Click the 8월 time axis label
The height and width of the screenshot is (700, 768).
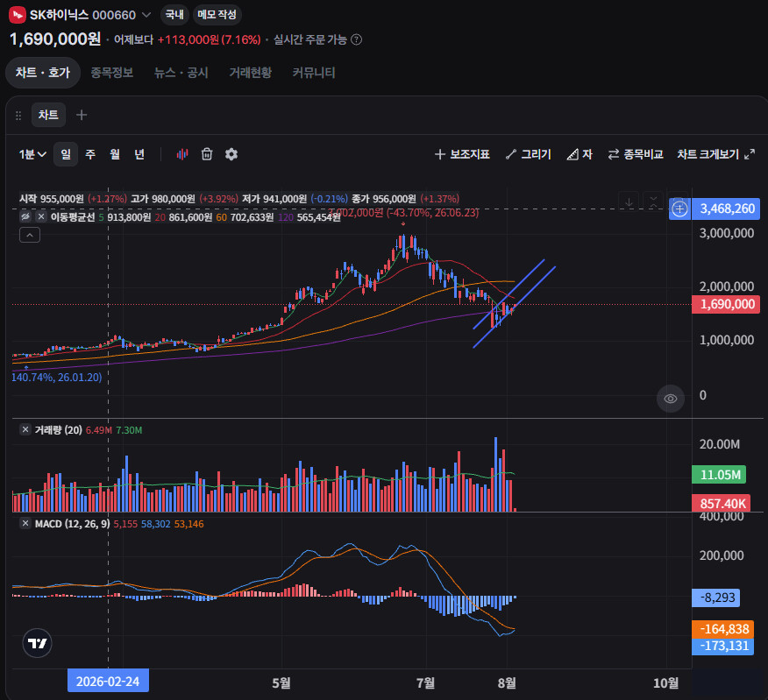[507, 682]
